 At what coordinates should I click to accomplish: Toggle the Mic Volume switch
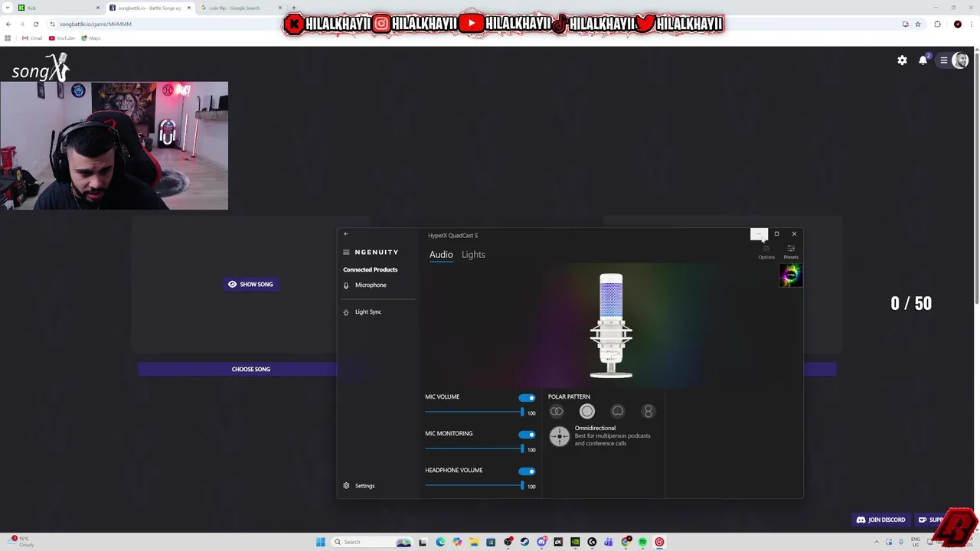pyautogui.click(x=527, y=398)
